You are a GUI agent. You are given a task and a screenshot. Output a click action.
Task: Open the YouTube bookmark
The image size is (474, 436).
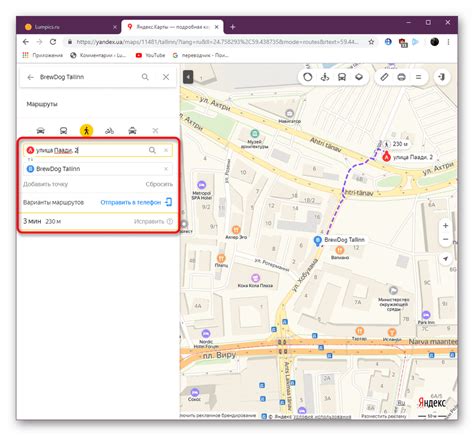pos(150,55)
